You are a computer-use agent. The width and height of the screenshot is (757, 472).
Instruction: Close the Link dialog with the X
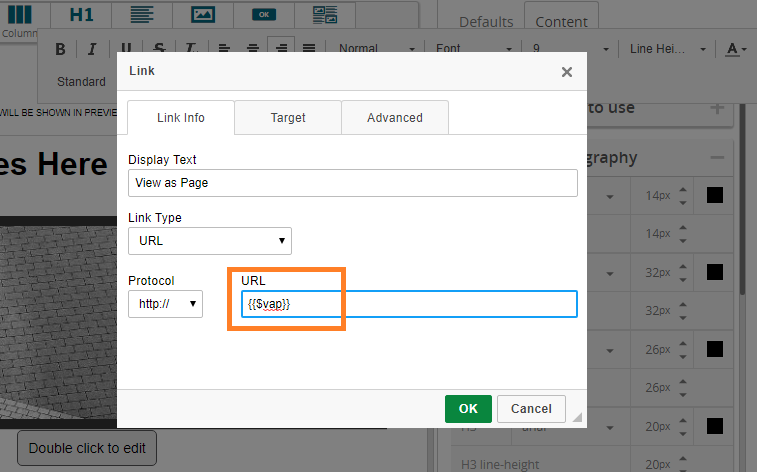point(566,72)
